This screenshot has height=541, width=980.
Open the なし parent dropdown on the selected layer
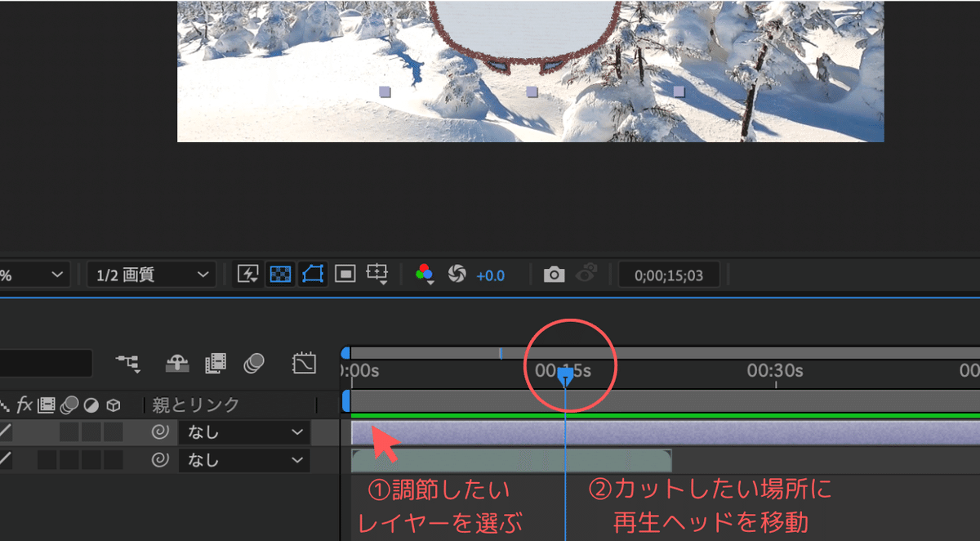tap(243, 433)
